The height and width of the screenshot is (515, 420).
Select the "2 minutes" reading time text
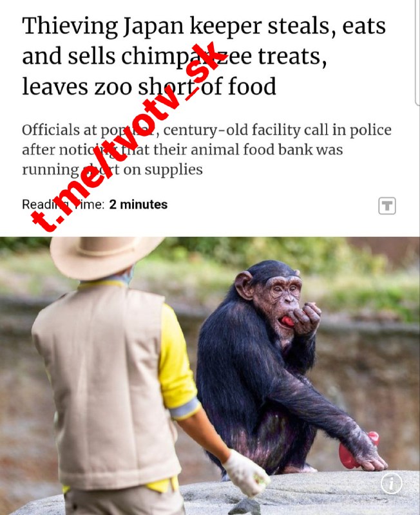(138, 204)
